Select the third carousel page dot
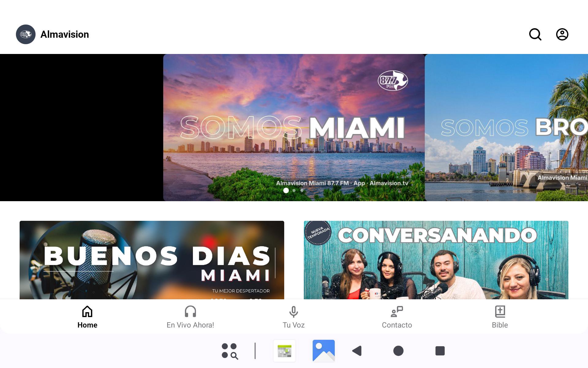The height and width of the screenshot is (368, 588). pyautogui.click(x=302, y=190)
